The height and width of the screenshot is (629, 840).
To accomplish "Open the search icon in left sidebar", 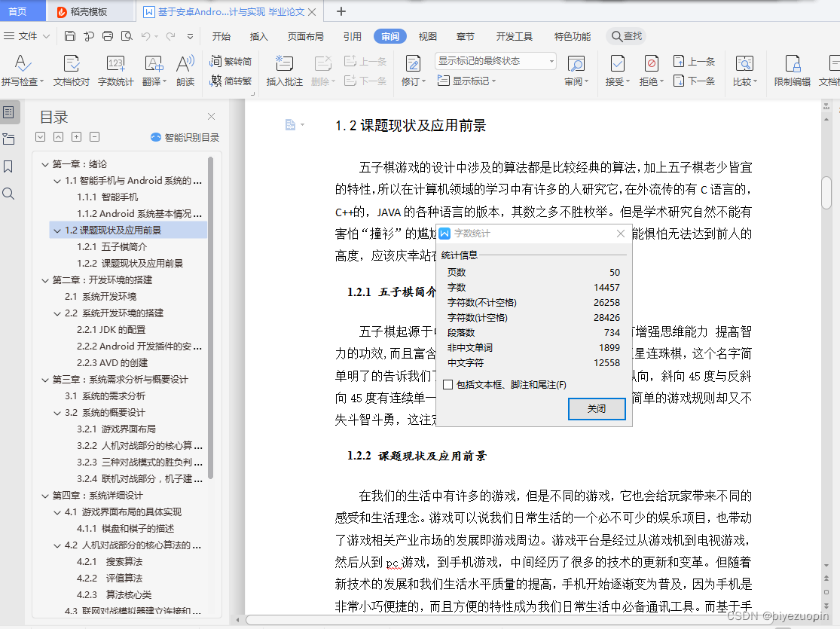I will (9, 194).
